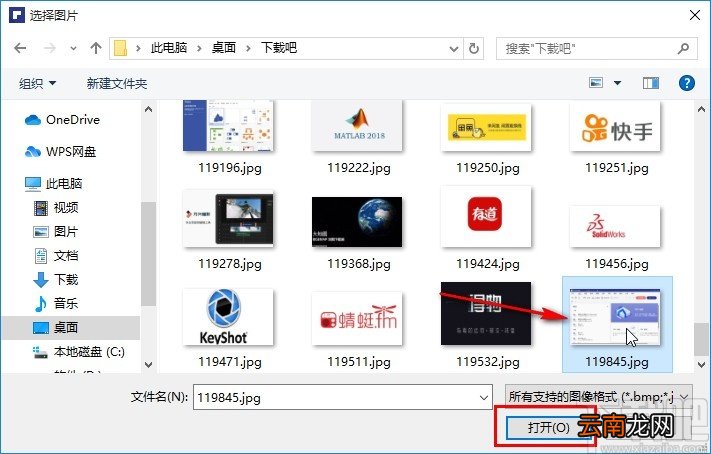Select WPS网盘 in navigation pane
Image resolution: width=711 pixels, height=454 pixels.
(x=73, y=151)
